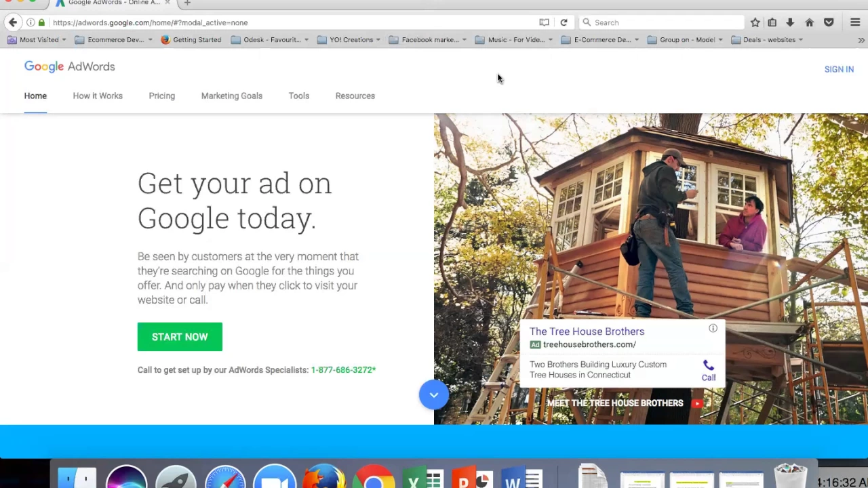Viewport: 868px width, 488px height.
Task: Expand the Facebook marke... bookmarks folder
Action: tap(427, 39)
